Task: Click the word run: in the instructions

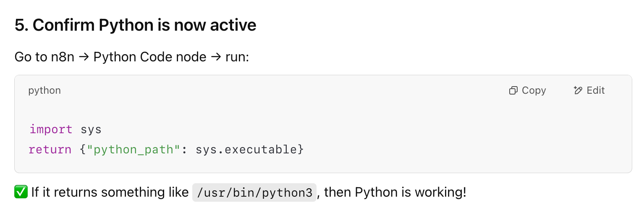Action: 237,57
